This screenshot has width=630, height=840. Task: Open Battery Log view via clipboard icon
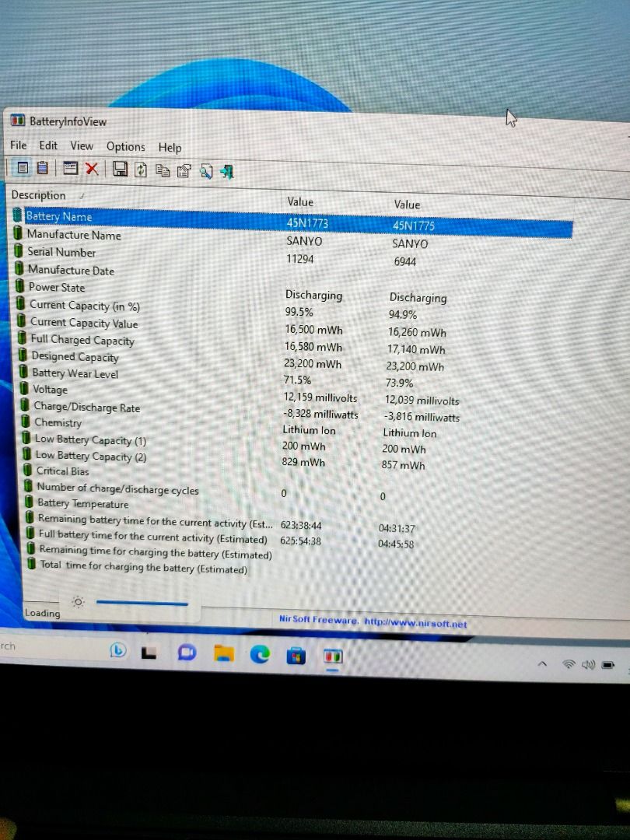click(x=42, y=169)
